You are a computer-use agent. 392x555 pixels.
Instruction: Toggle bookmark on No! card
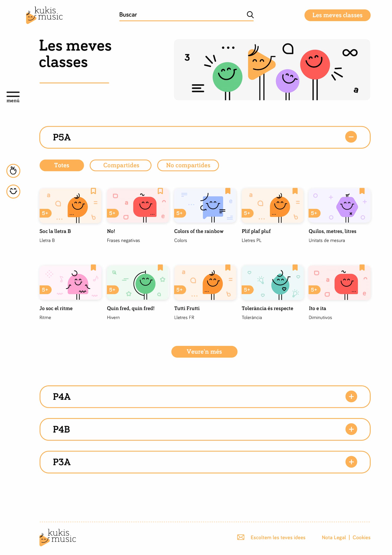point(160,191)
